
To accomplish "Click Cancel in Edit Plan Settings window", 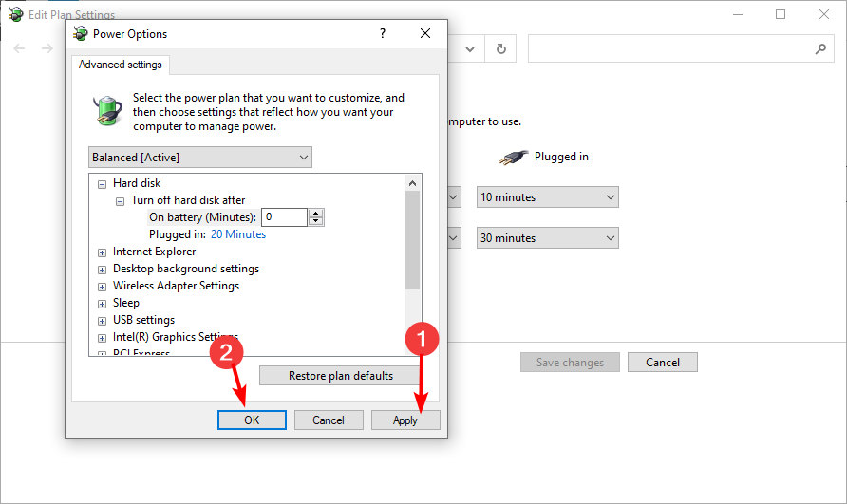I will (662, 363).
